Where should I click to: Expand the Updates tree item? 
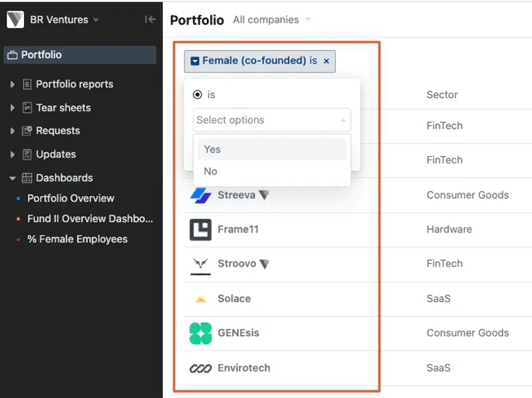12,155
